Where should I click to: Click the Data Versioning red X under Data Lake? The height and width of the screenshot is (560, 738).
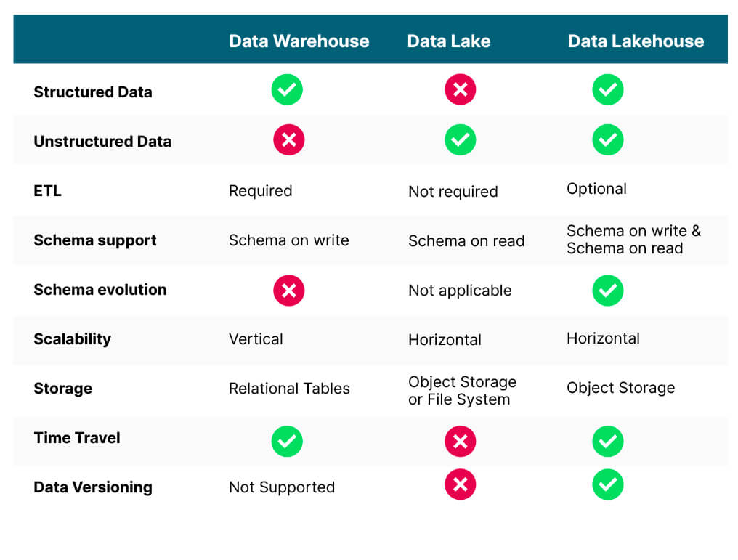click(460, 484)
